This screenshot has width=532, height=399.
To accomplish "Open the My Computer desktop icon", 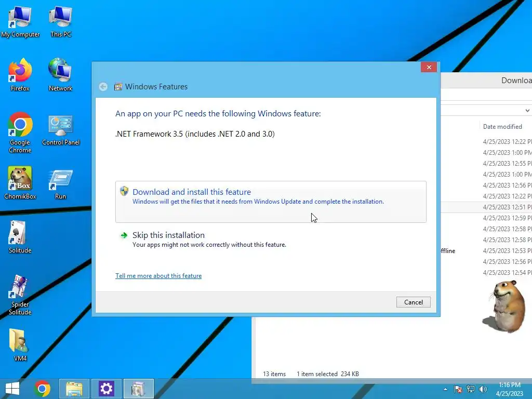I will [x=20, y=21].
